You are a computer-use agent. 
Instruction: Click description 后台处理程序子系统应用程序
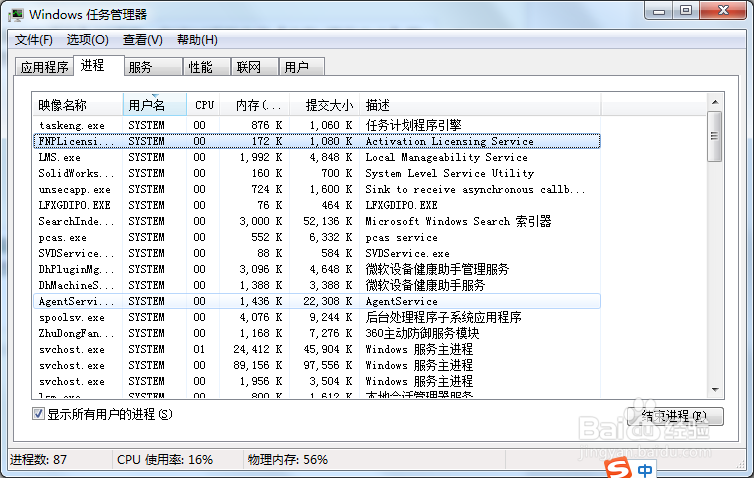443,317
